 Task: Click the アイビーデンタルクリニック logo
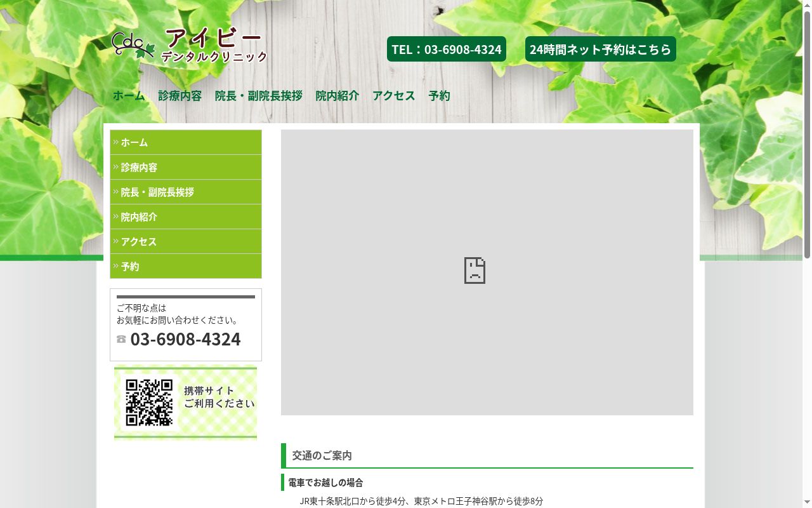coord(189,46)
